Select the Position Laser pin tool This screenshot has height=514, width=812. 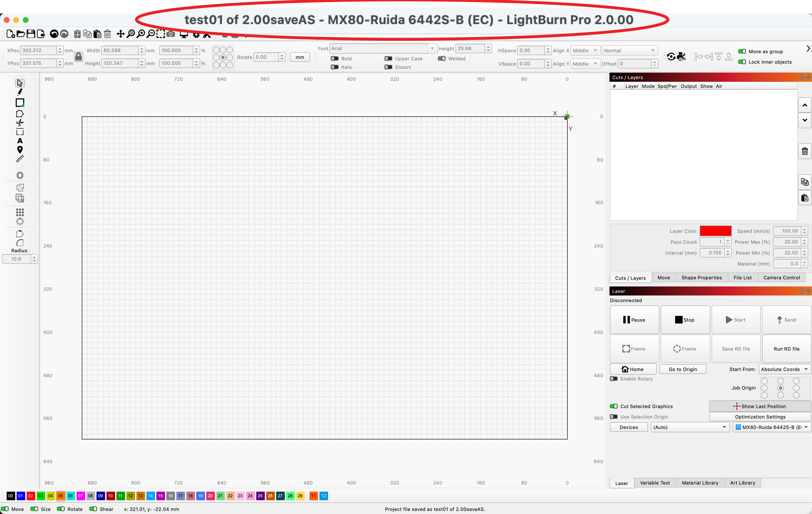tap(20, 150)
